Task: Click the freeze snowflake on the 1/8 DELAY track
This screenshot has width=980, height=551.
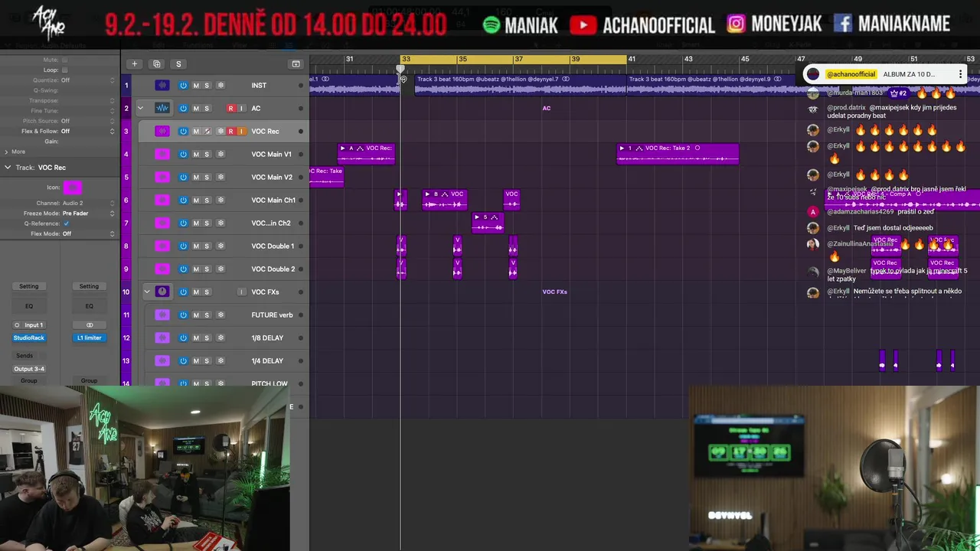Action: [220, 337]
